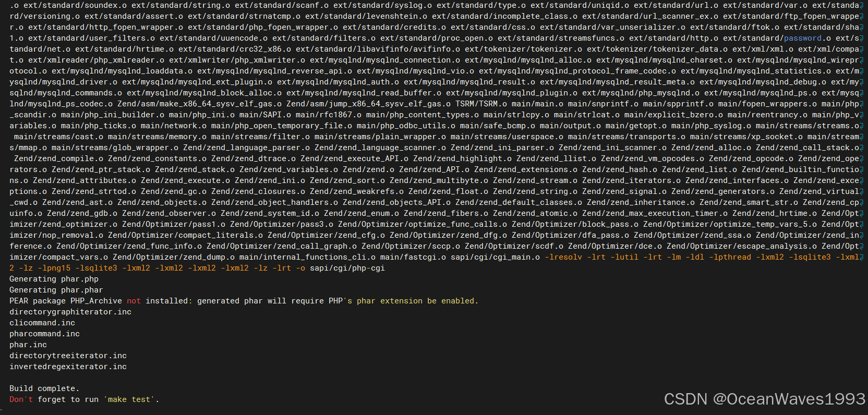Screen dimensions: 868x415
Task: Click 'sapi/cgi/php-cgi' output path
Action: 347,268
